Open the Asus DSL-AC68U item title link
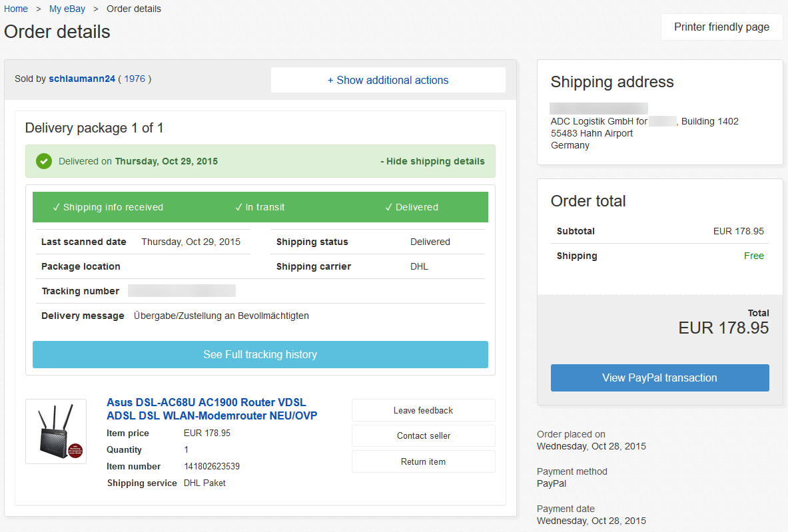Screen dimensions: 788x532 (x=211, y=409)
